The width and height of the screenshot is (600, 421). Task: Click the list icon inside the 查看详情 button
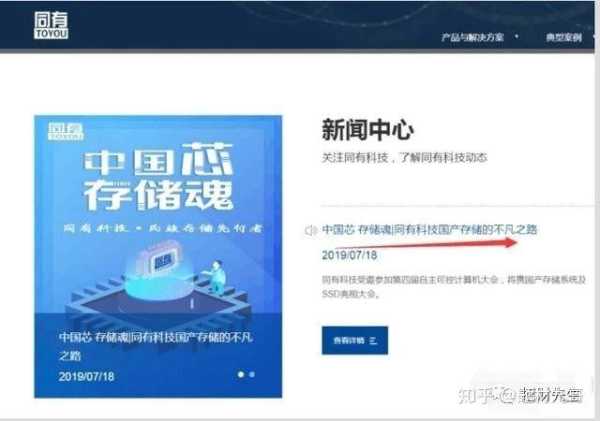[x=373, y=340]
